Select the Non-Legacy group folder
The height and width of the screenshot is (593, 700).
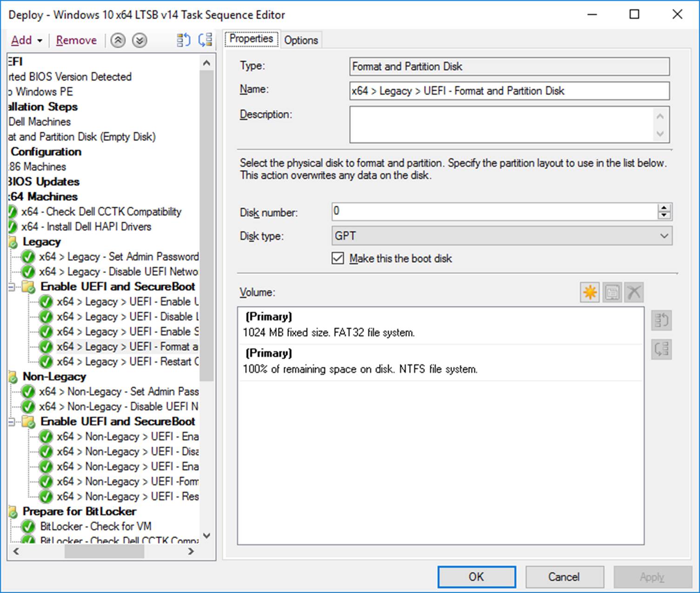tap(54, 377)
